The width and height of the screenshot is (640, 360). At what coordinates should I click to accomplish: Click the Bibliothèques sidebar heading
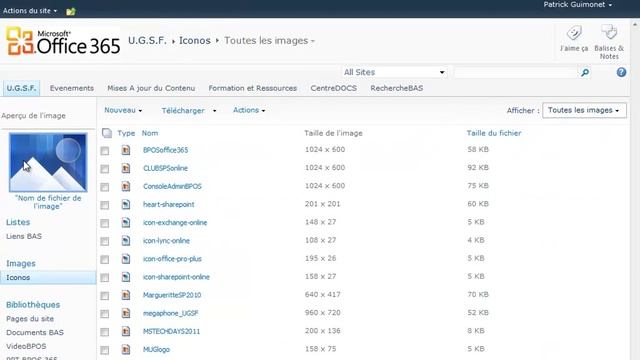[x=33, y=305]
